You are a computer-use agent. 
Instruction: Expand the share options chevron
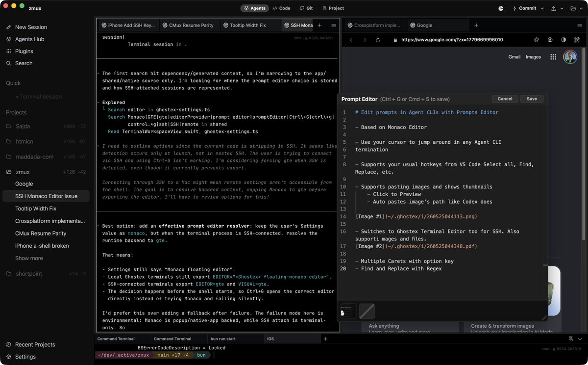562,8
